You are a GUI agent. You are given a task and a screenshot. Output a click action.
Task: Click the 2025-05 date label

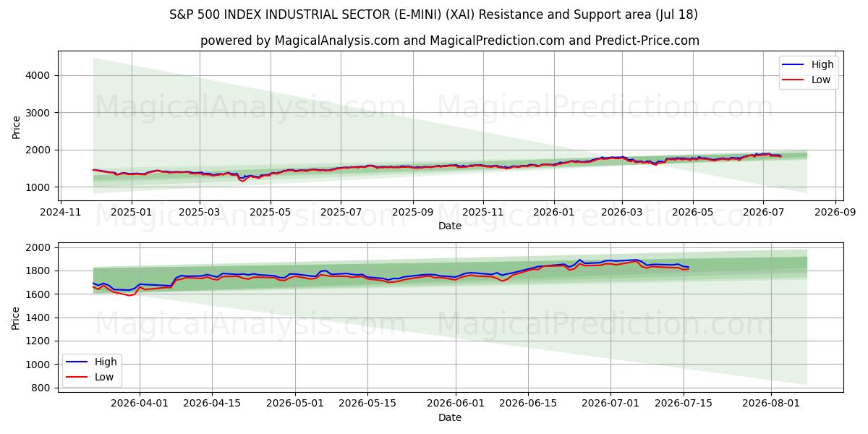pos(271,213)
